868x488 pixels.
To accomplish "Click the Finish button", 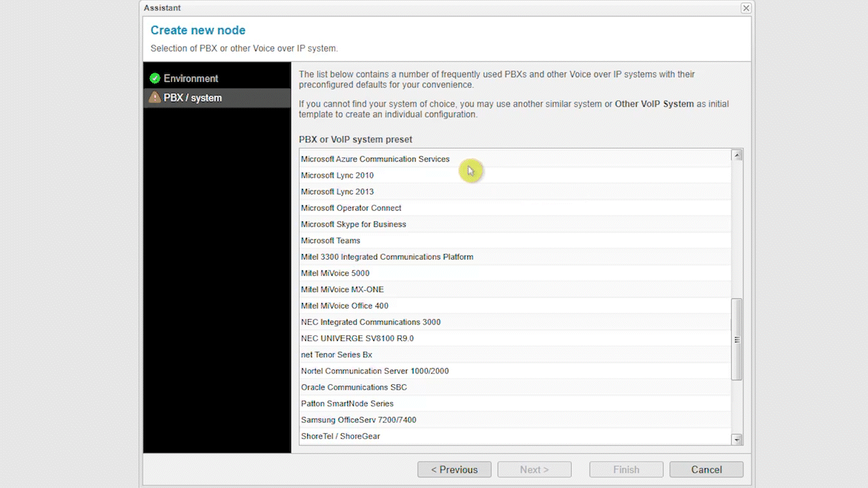I will point(626,470).
